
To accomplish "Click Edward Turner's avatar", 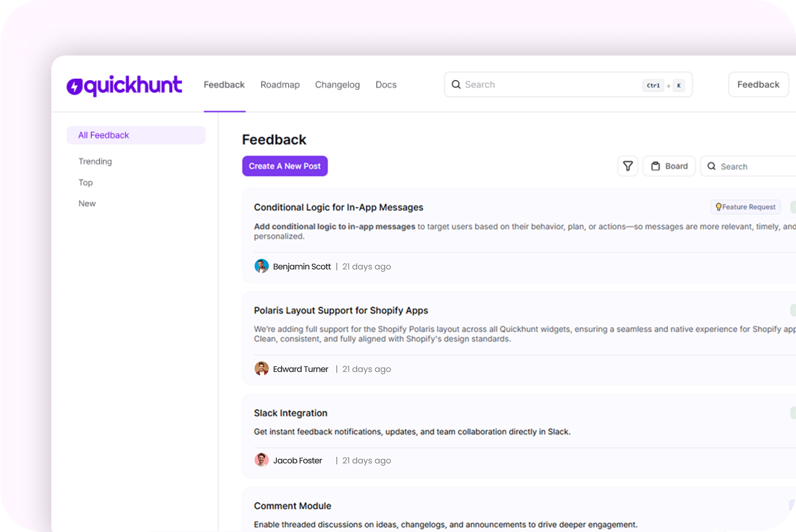I will click(x=261, y=369).
